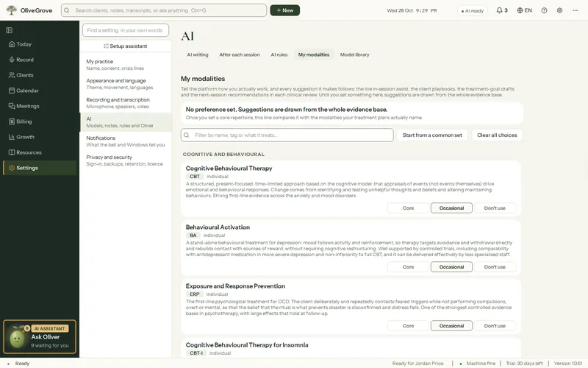This screenshot has width=588, height=368.
Task: Open Meetings chat icon
Action: pos(12,106)
